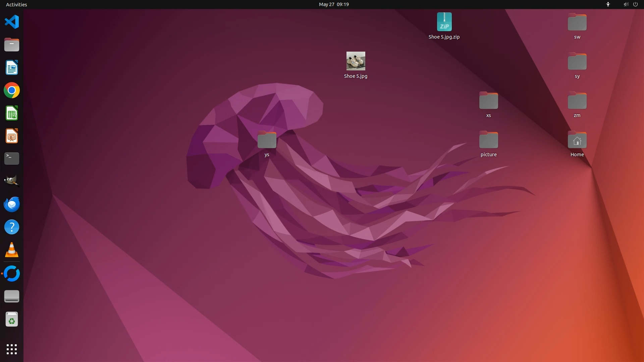
Task: Open the Trash in the dock
Action: point(12,319)
